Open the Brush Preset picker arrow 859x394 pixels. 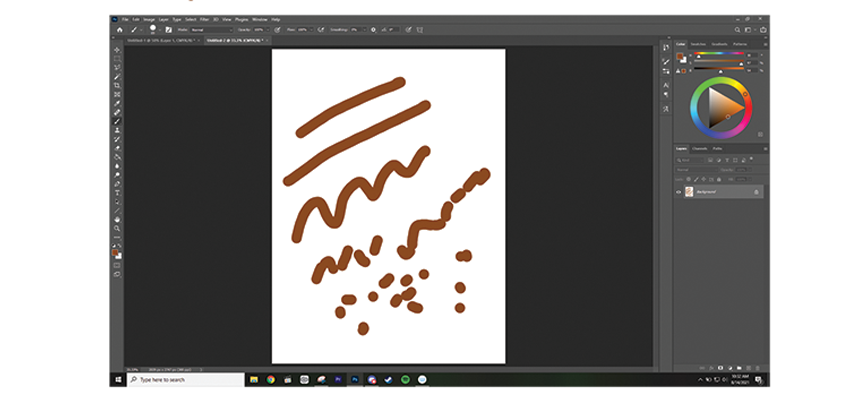coord(159,30)
